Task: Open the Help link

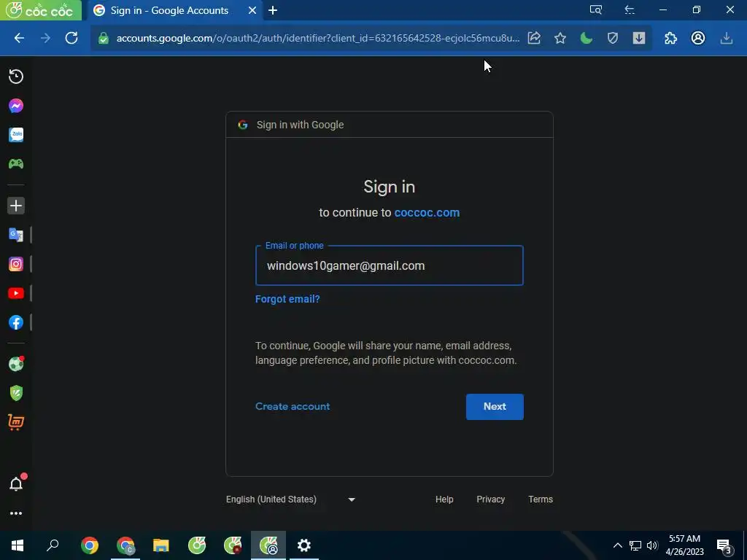Action: [444, 499]
